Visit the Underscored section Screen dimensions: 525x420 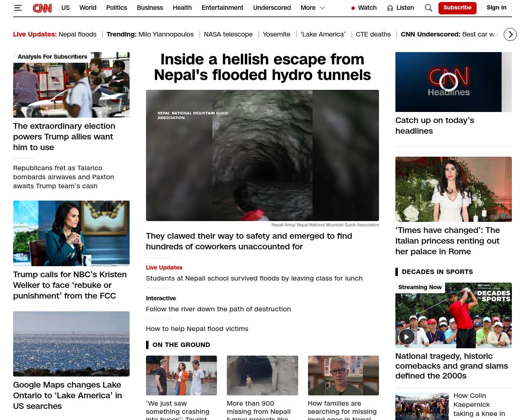point(272,8)
